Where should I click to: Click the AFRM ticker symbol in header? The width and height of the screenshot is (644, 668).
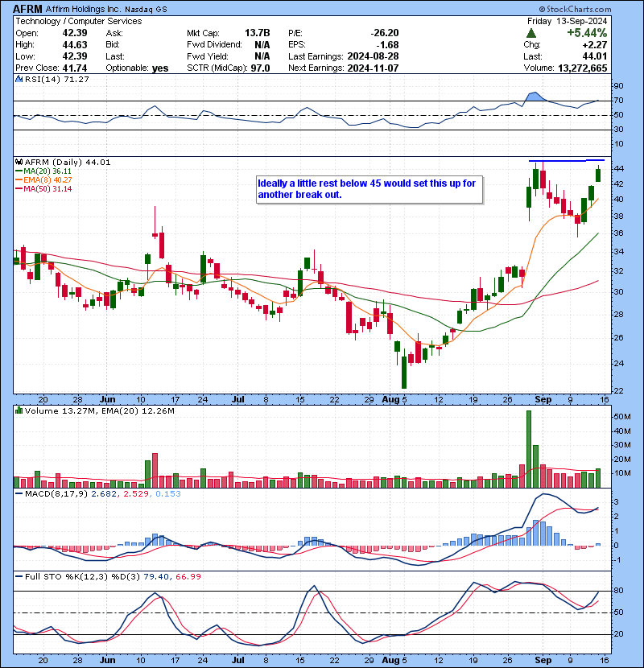click(27, 9)
